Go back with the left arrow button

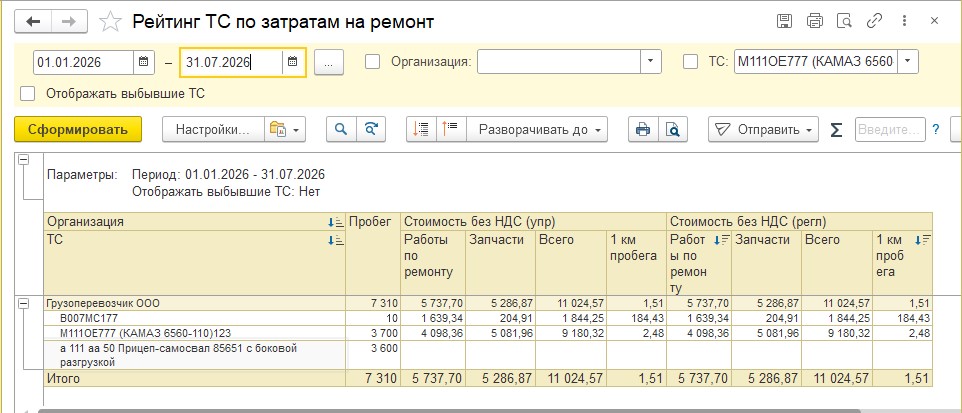(33, 21)
